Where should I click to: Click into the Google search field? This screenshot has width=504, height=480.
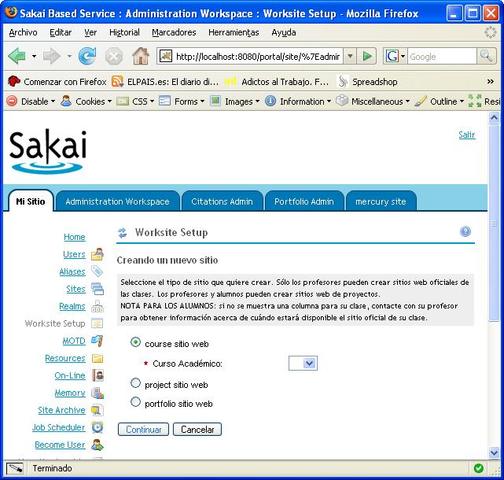(x=442, y=56)
